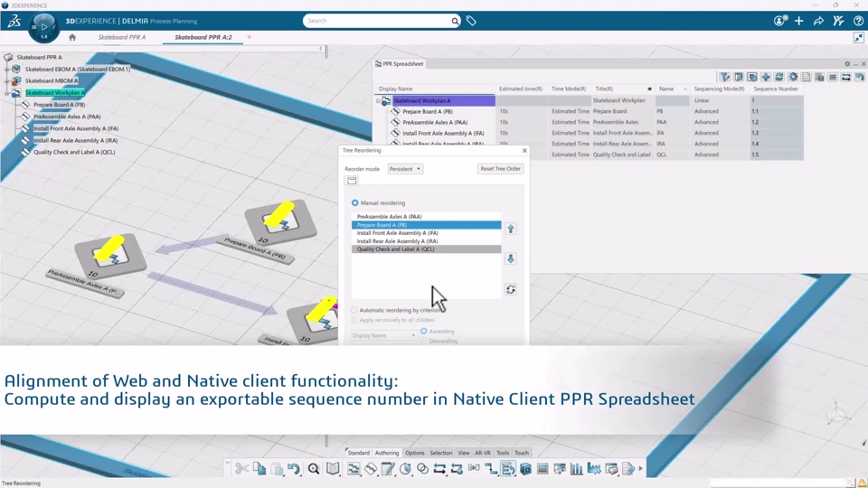Add a new tab with plus button
868x488 pixels.
pos(250,37)
